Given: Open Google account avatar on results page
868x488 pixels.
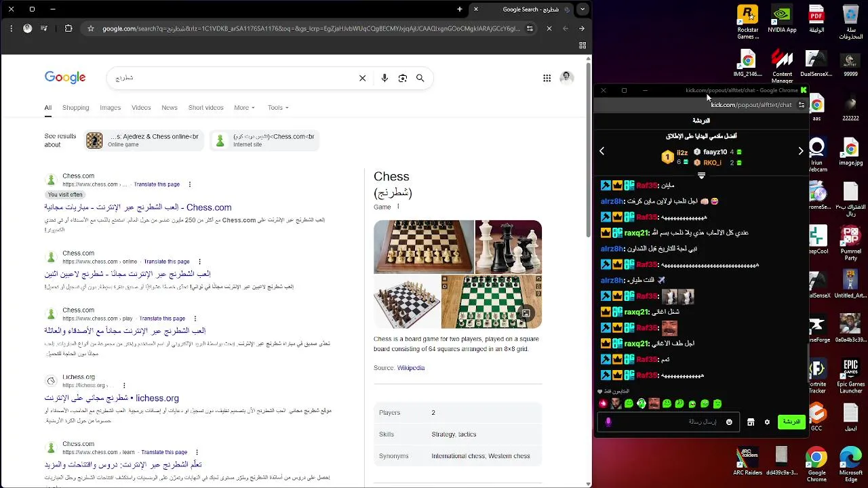Looking at the screenshot, I should point(567,78).
